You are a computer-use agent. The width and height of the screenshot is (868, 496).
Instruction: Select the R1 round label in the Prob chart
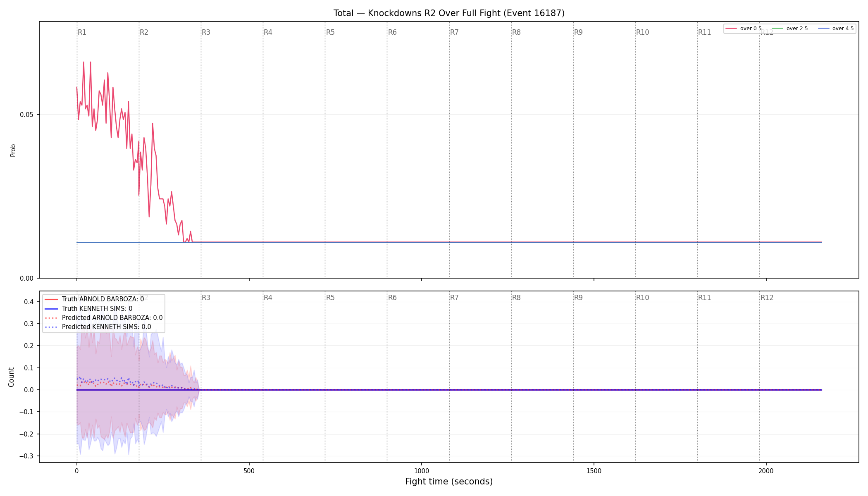click(82, 32)
